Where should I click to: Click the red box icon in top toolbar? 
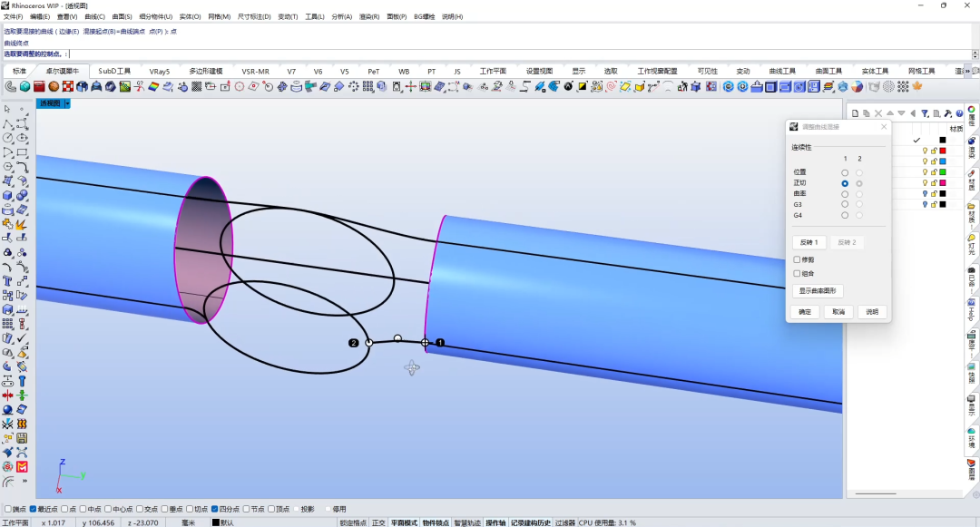[39, 87]
